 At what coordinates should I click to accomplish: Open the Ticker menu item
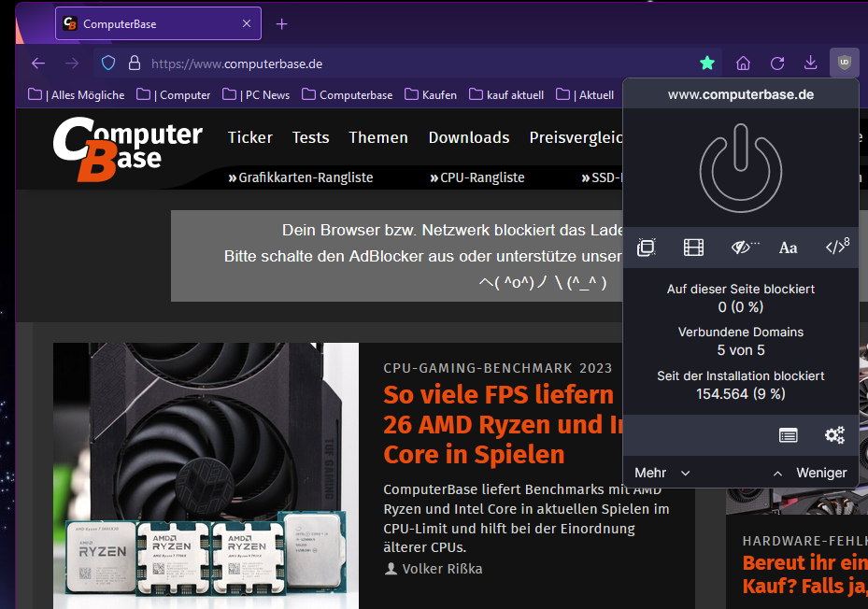(250, 137)
